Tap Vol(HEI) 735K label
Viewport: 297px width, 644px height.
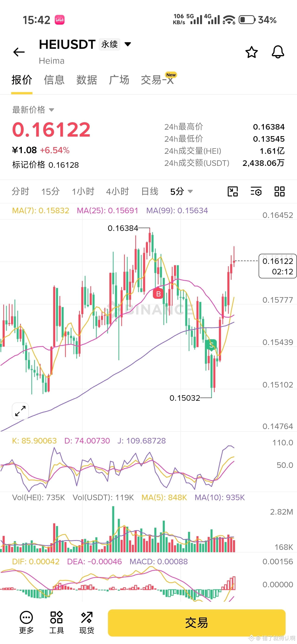pyautogui.click(x=39, y=497)
